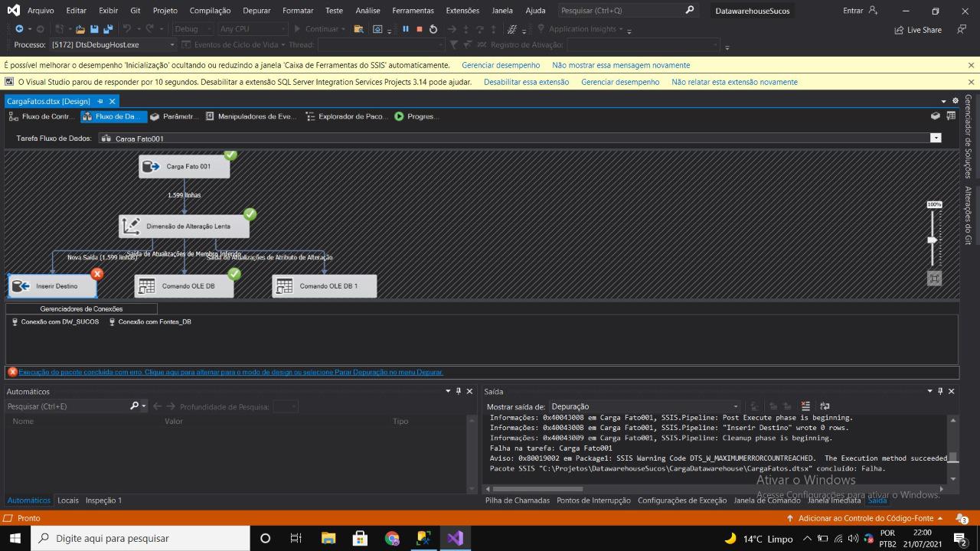Open the Depurar menu
Viewport: 980px width, 551px height.
coord(256,11)
